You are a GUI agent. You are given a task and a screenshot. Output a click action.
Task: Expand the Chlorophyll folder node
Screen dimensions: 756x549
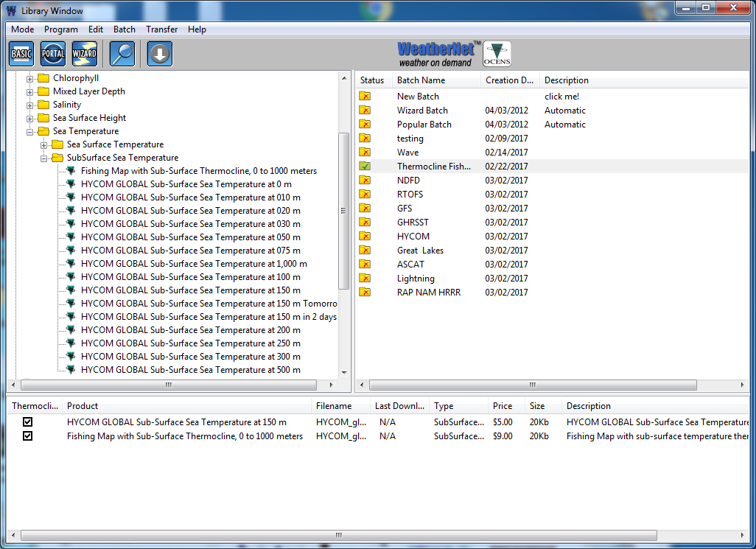coord(30,78)
